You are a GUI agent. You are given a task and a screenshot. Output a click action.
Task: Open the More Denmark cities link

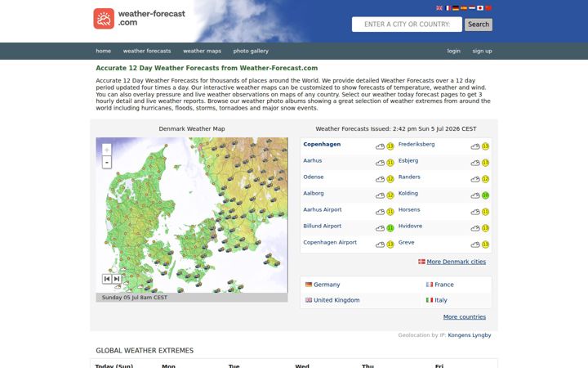[456, 262]
